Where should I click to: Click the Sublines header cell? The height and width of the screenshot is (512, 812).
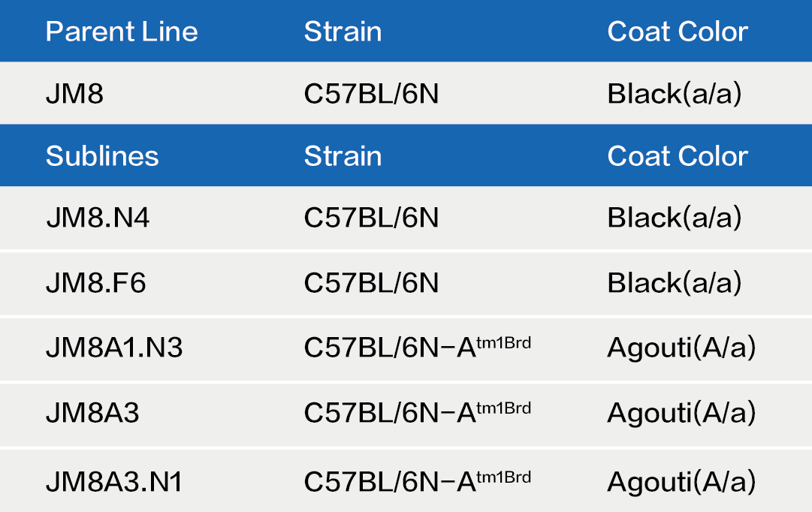pyautogui.click(x=102, y=156)
